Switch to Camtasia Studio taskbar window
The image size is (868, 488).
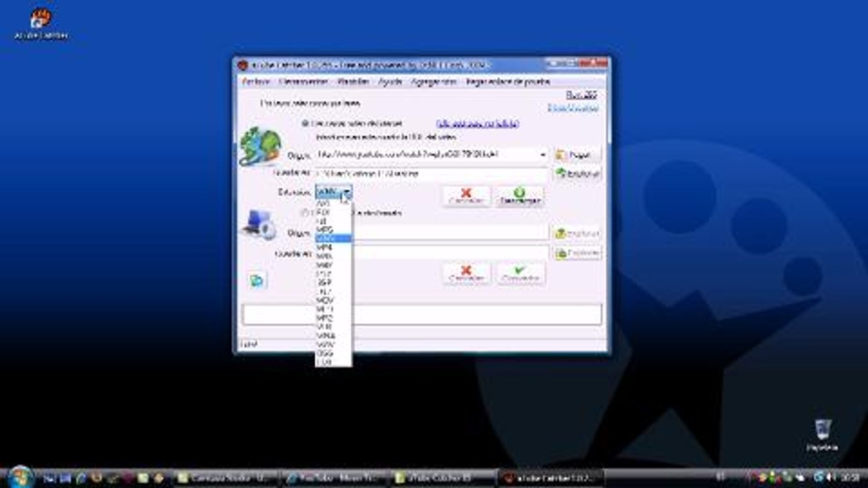[x=226, y=478]
